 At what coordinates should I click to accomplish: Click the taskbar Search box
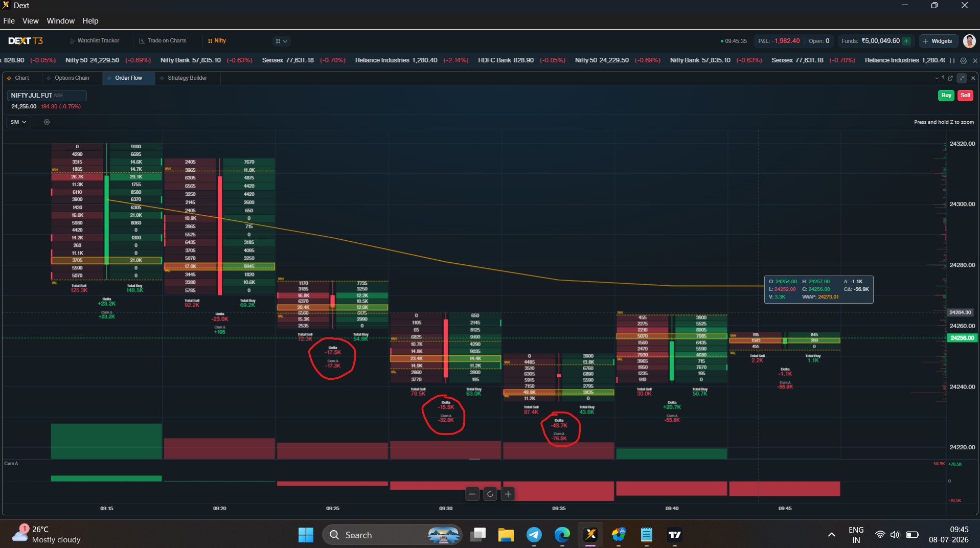pos(392,535)
